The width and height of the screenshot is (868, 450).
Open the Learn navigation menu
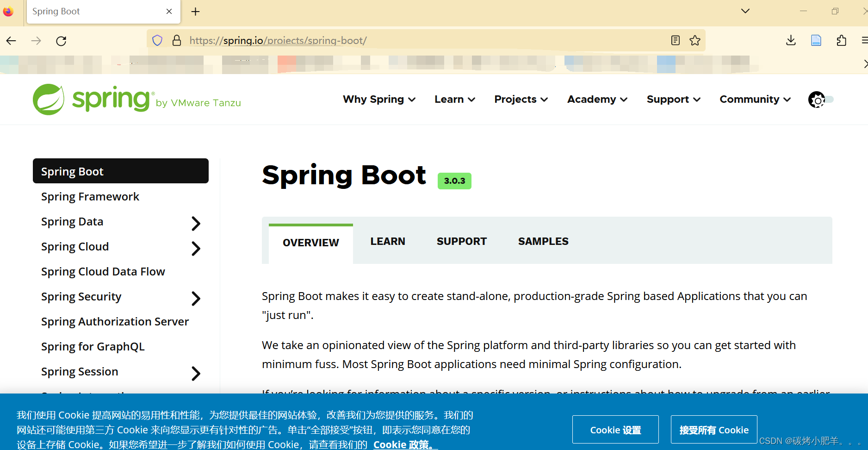click(x=455, y=100)
